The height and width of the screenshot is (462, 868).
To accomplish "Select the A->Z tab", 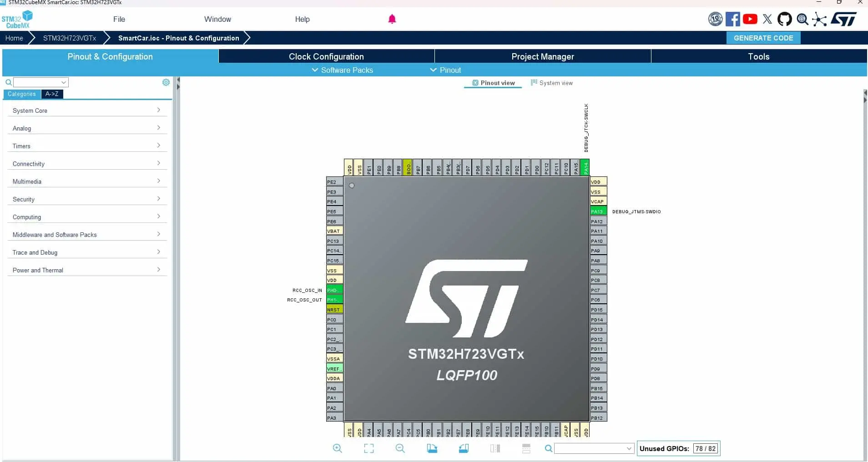I will click(x=52, y=94).
